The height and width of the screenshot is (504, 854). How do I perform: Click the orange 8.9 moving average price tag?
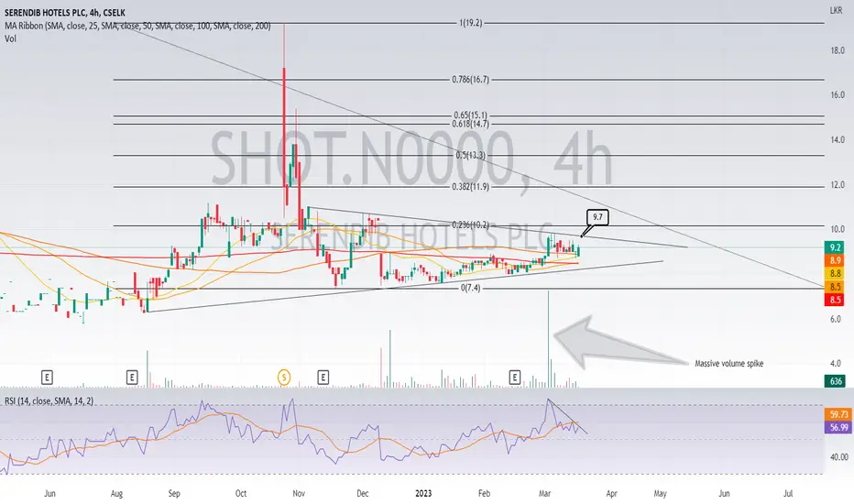click(836, 261)
